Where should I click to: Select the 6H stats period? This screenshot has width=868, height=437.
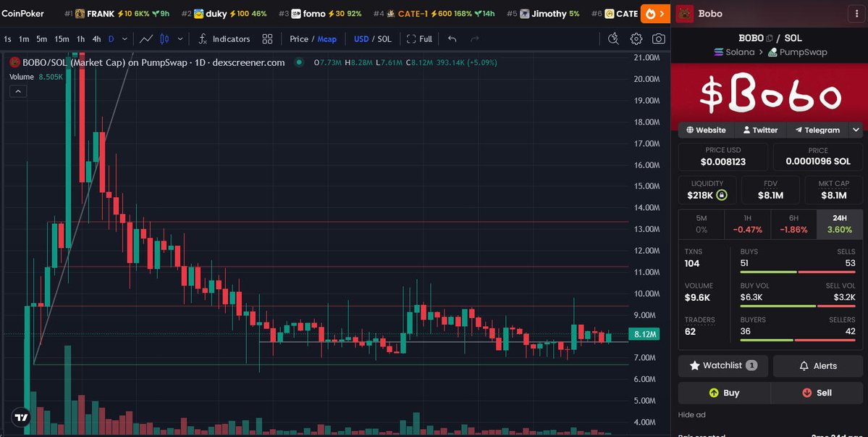pyautogui.click(x=793, y=224)
